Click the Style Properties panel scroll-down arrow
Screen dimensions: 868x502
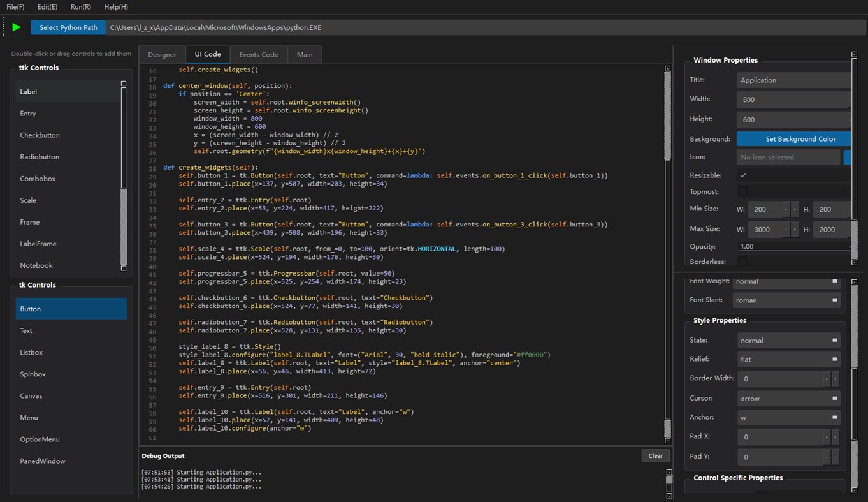pyautogui.click(x=854, y=489)
